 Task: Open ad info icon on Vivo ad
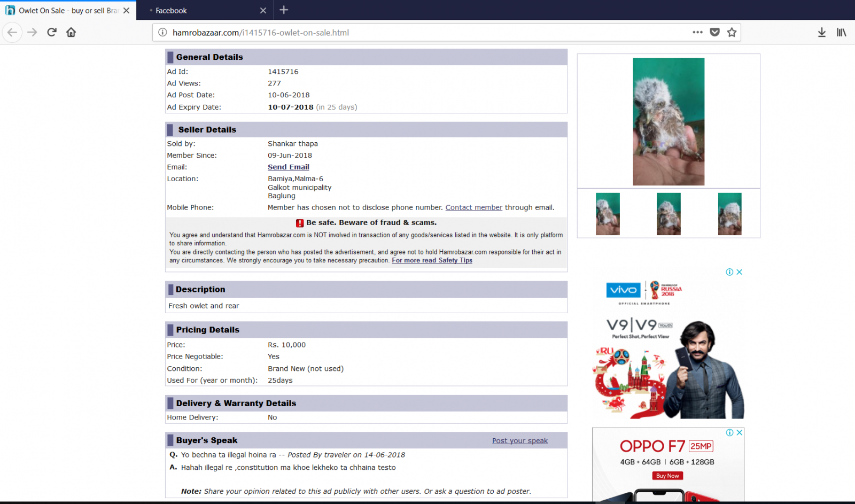729,272
